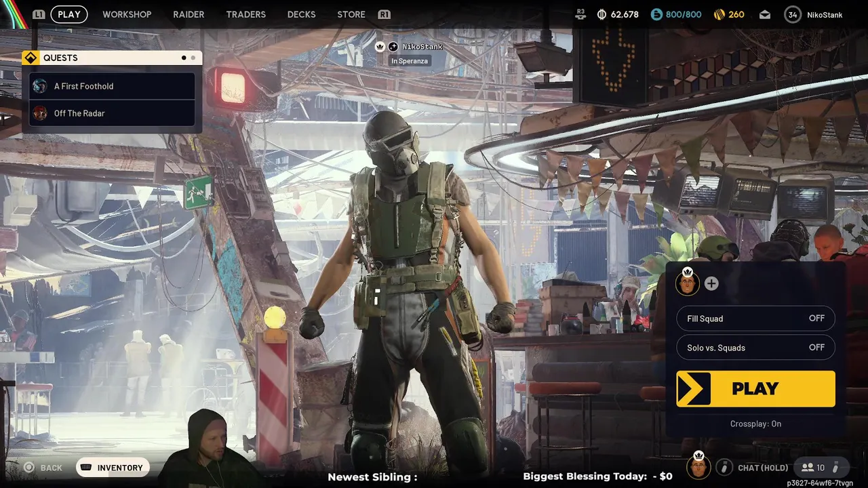Click the microphone icon in social pill
Screen dimensions: 868x488
(x=835, y=468)
